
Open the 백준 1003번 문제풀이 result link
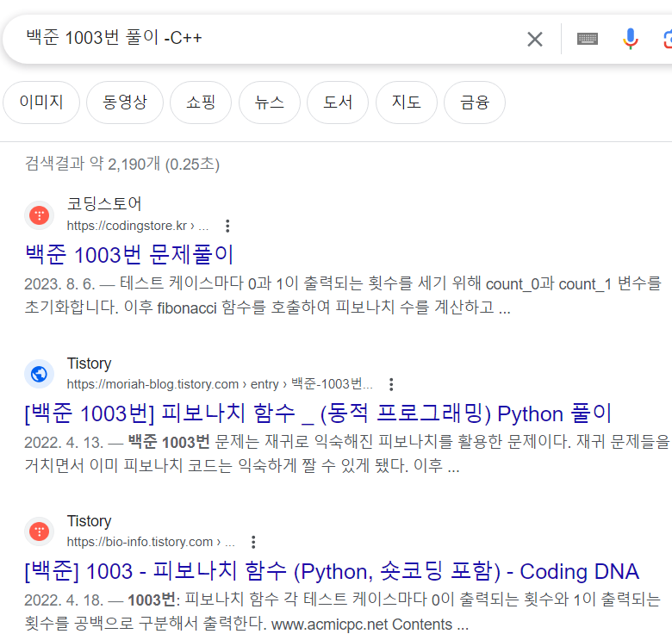[x=129, y=254]
